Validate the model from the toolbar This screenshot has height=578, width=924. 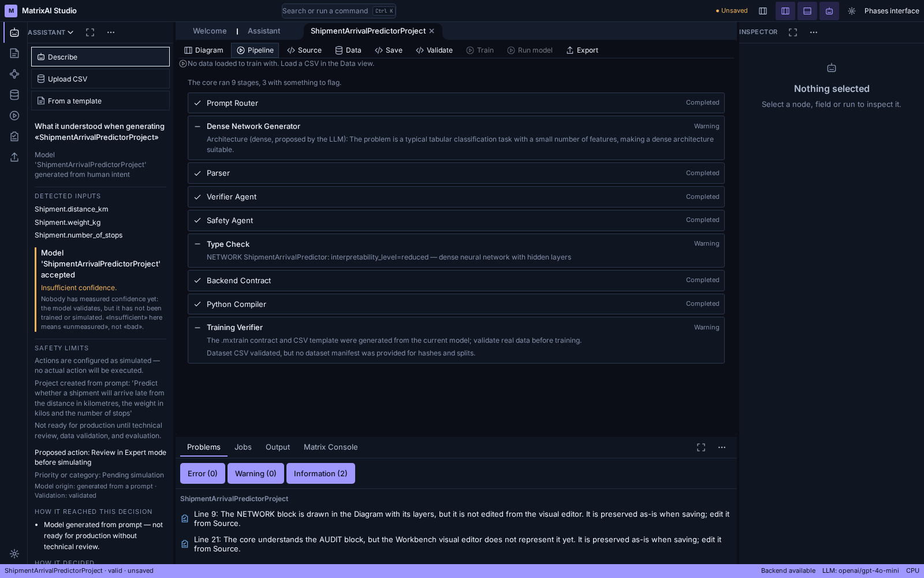pos(434,50)
